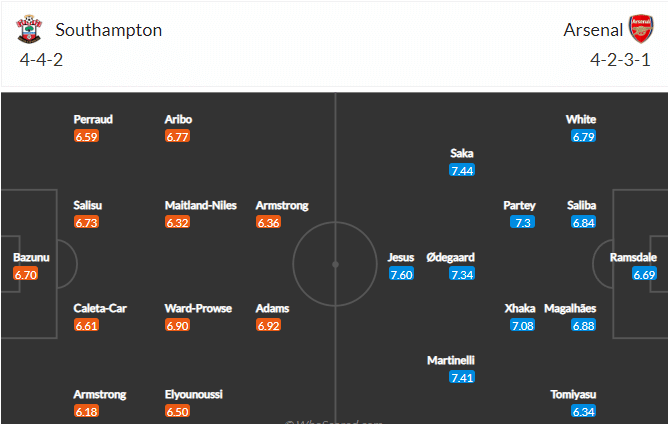Select player Maitland-Niles on the pitch
This screenshot has width=668, height=424.
(201, 205)
